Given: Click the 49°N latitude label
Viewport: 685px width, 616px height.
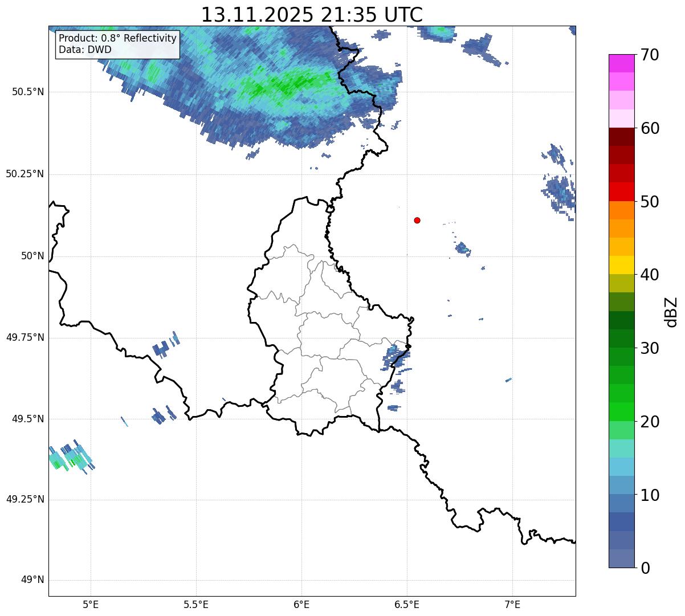Looking at the screenshot, I should point(32,580).
